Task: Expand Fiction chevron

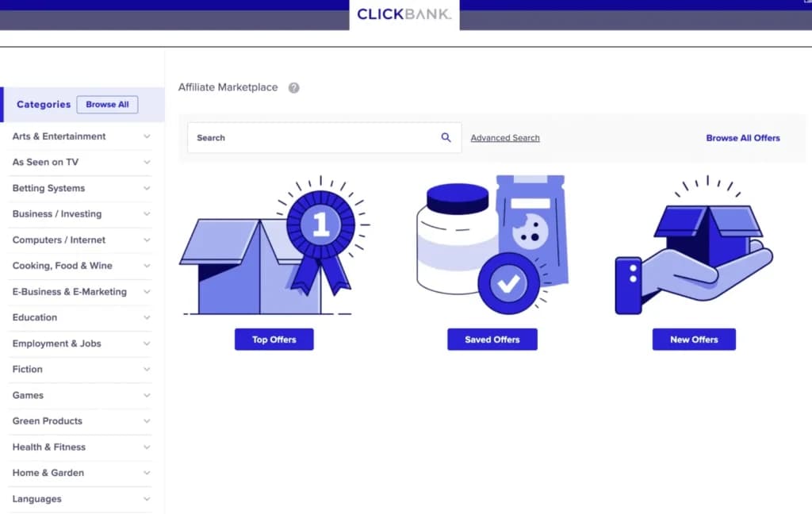Action: (x=147, y=370)
